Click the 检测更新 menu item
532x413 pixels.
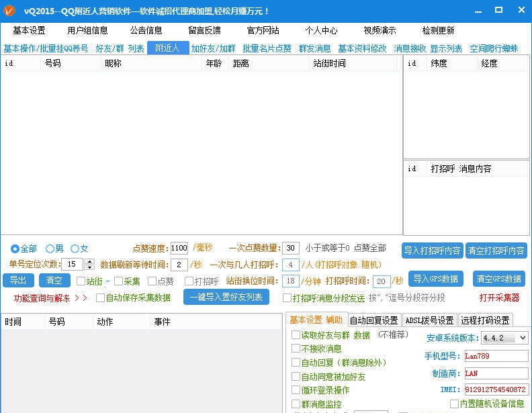[x=438, y=30]
